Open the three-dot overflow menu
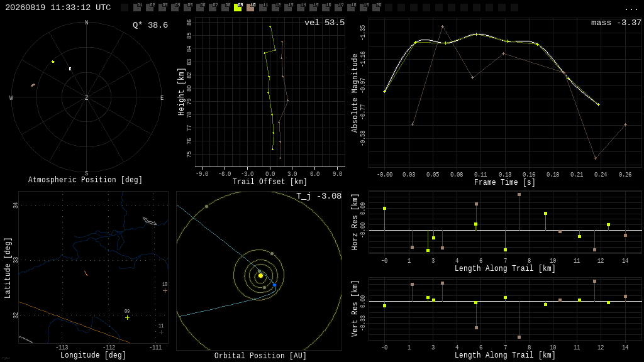Viewport: 644px width, 362px height. (631, 8)
